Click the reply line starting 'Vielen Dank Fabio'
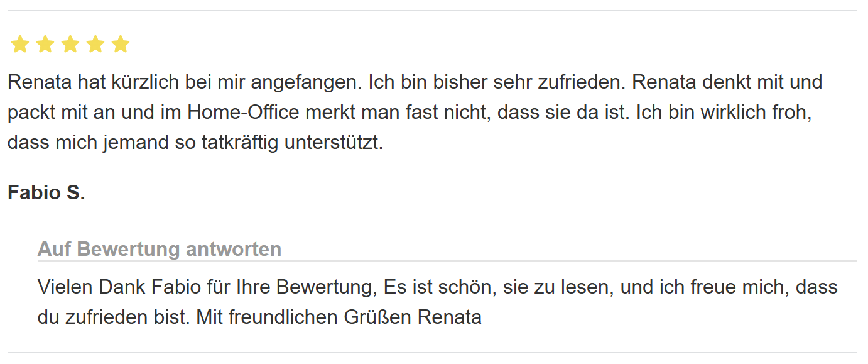The height and width of the screenshot is (364, 868). pyautogui.click(x=438, y=287)
